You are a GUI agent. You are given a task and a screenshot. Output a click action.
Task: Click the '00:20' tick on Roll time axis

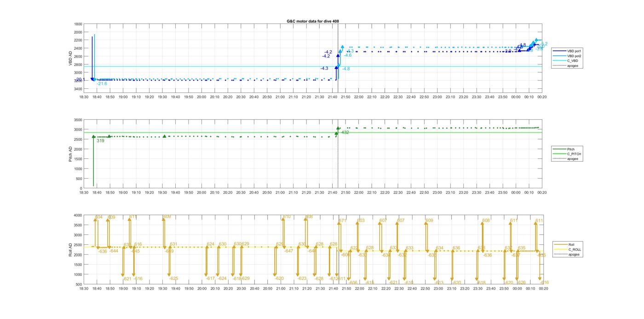(542, 289)
